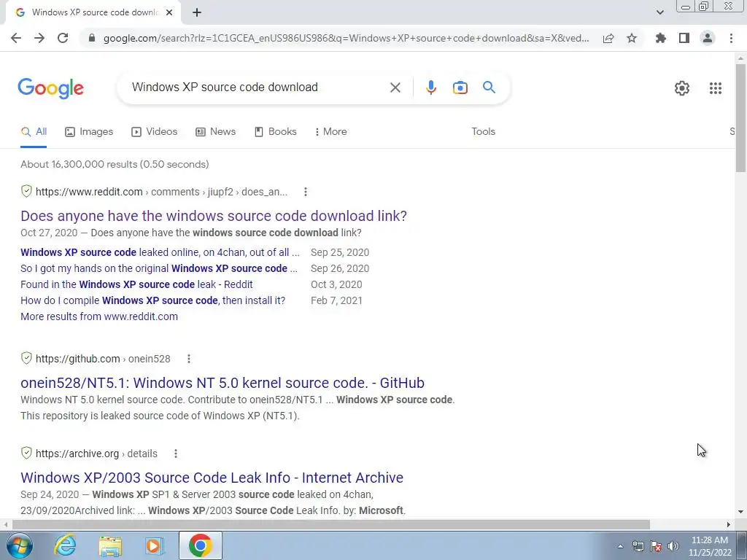The image size is (747, 560).
Task: Open a new tab with plus button
Action: [197, 13]
